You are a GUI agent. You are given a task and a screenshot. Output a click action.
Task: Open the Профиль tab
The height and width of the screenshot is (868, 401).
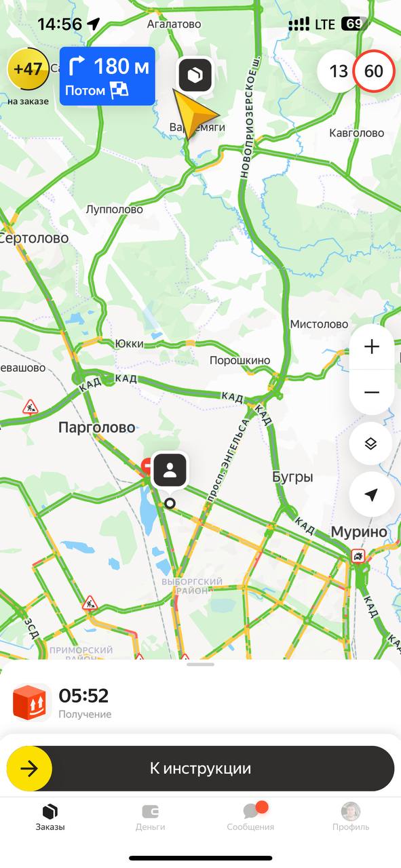[x=351, y=817]
